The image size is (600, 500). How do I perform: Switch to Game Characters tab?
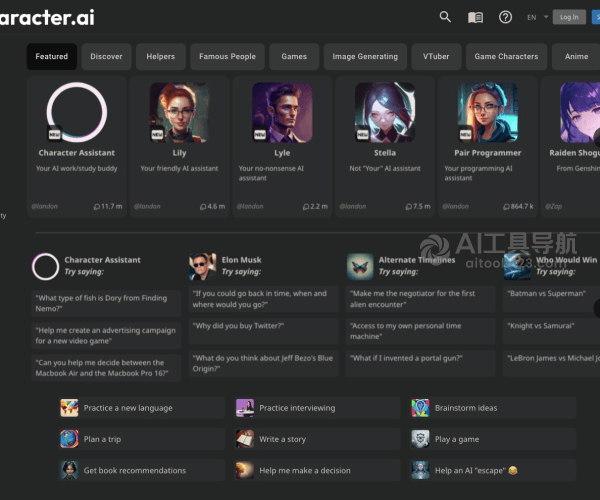click(x=506, y=57)
